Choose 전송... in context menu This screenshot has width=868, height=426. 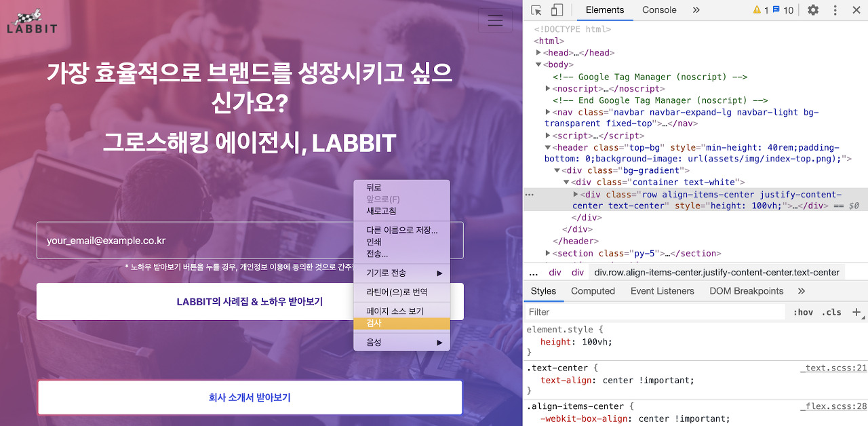click(401, 254)
